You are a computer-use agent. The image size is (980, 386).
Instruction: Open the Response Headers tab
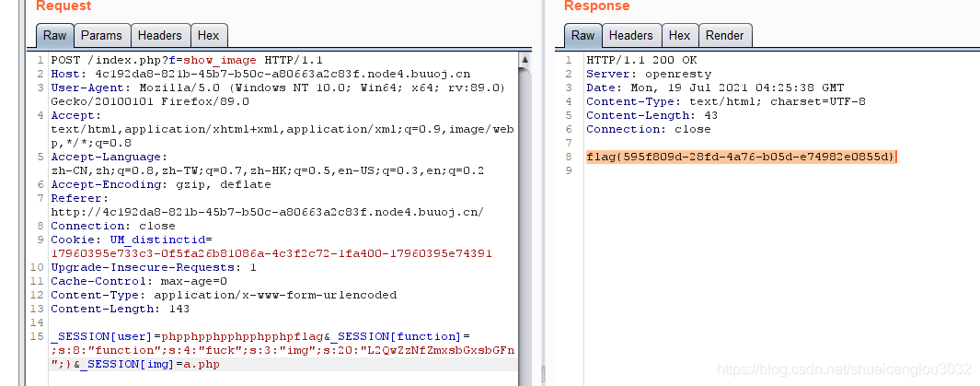[x=631, y=36]
